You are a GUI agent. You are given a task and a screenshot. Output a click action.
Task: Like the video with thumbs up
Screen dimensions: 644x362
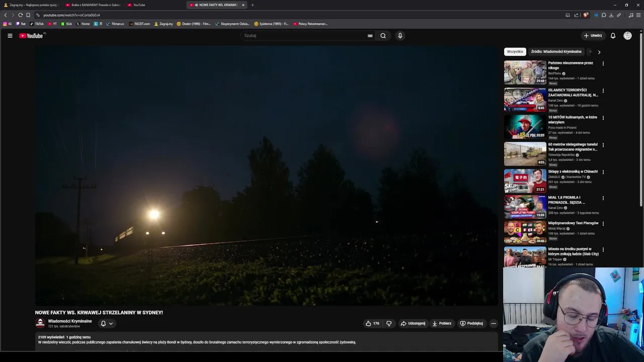[372, 323]
